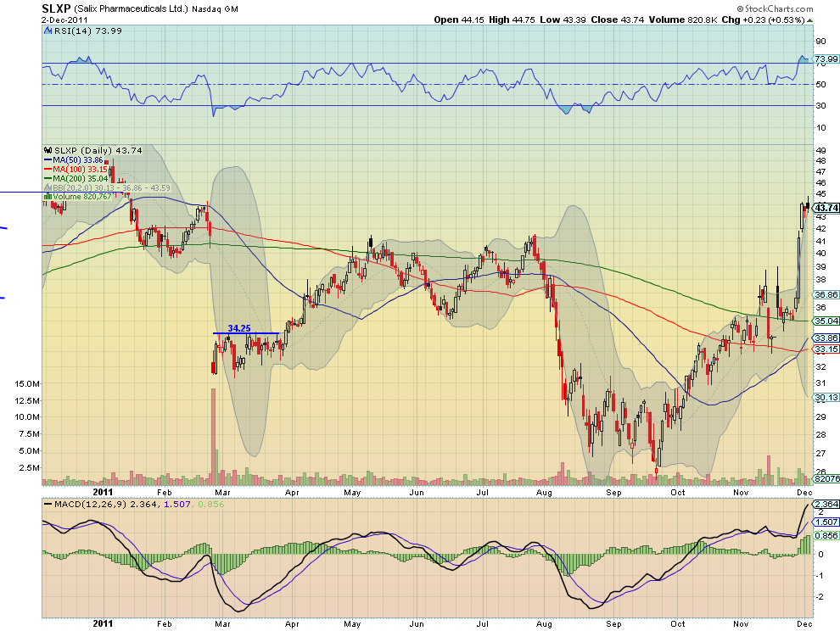
Task: Click the 2-Dec-2011 date label
Action: pyautogui.click(x=64, y=20)
